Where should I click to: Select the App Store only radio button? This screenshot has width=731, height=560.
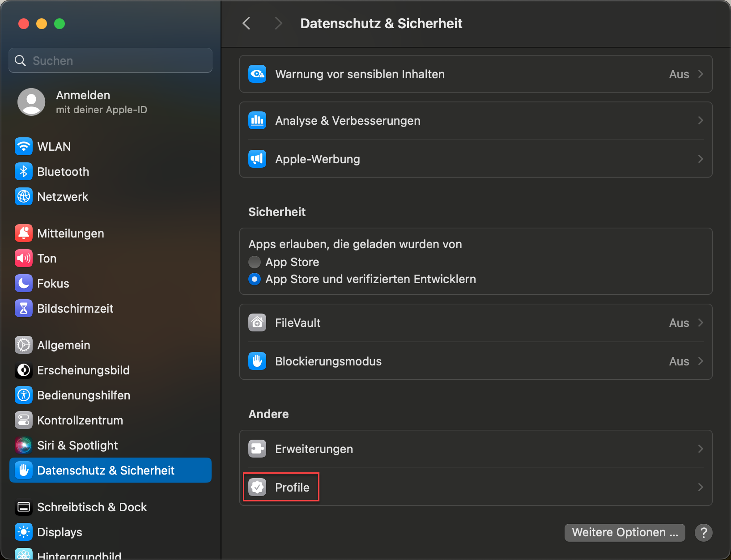255,262
